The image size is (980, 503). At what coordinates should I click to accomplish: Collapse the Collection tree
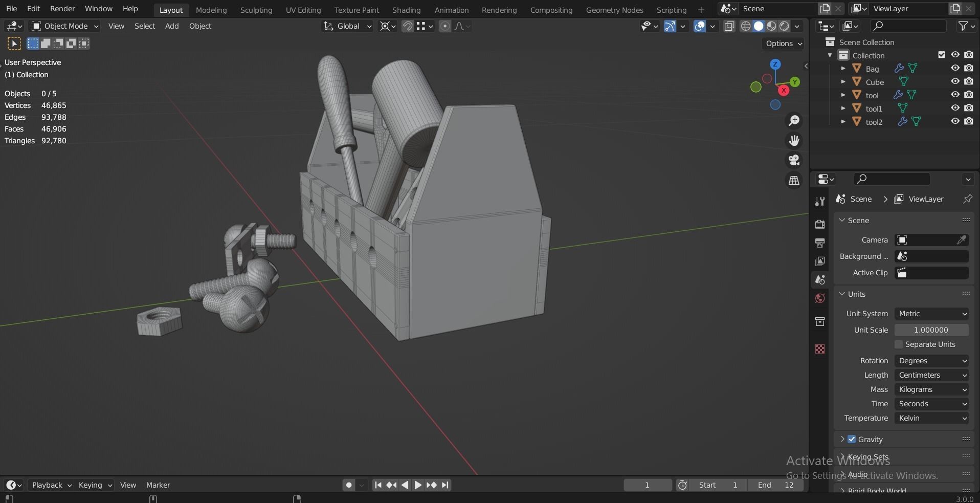(830, 55)
